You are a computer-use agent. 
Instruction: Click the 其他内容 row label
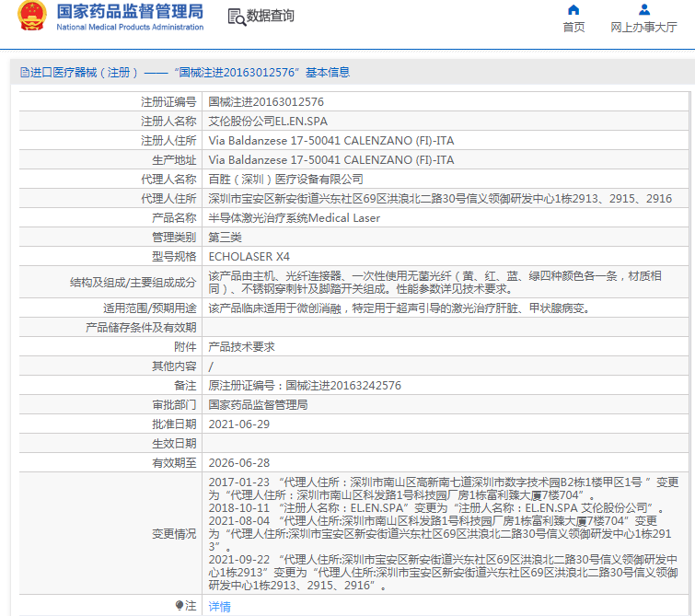tap(174, 366)
